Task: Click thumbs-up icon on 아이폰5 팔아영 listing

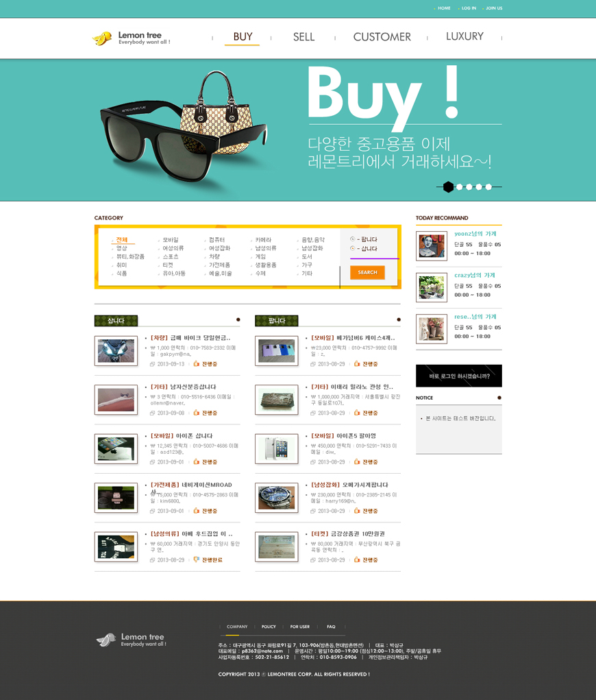Action: [x=357, y=461]
